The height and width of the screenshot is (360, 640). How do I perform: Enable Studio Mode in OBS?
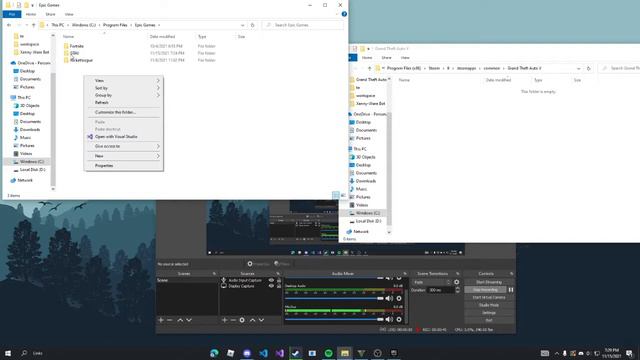(489, 305)
